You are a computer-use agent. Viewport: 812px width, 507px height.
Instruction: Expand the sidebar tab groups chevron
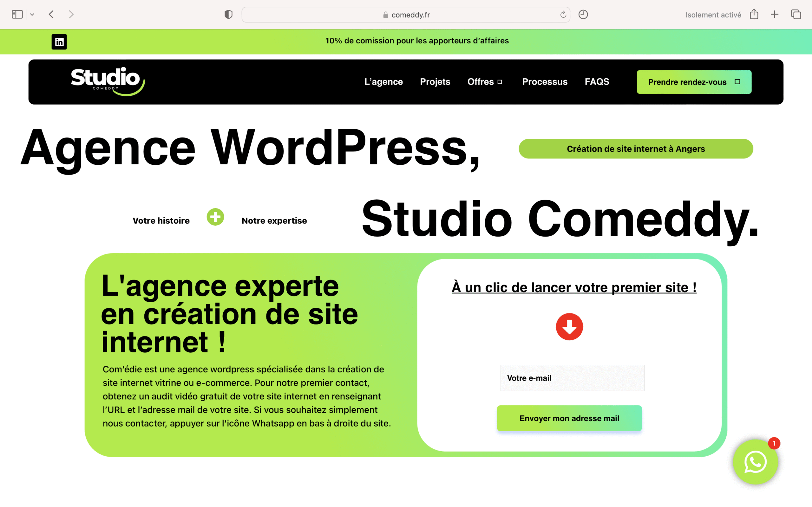(x=32, y=15)
